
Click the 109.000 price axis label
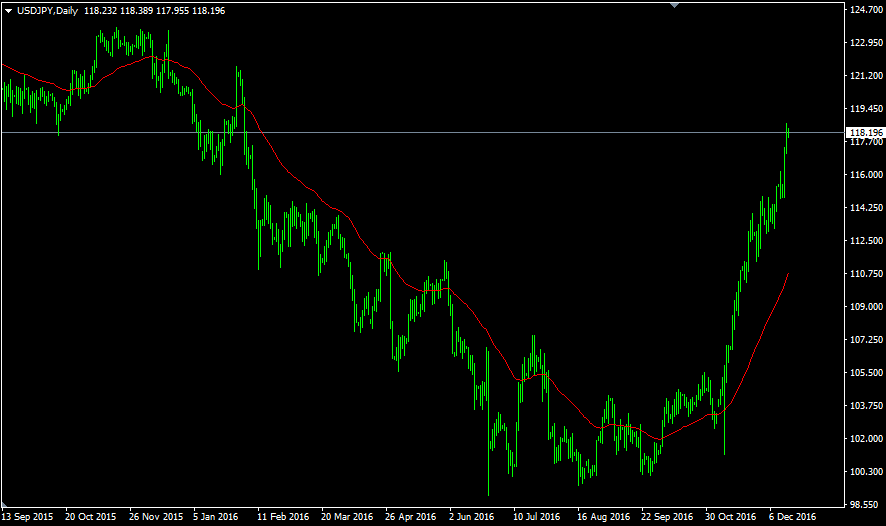(866, 307)
